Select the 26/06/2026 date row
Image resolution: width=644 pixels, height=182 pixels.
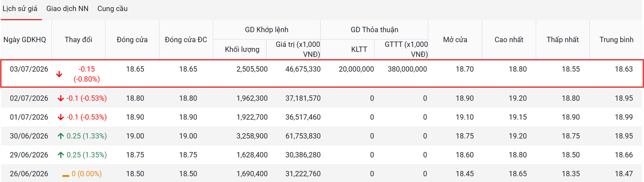(321, 174)
